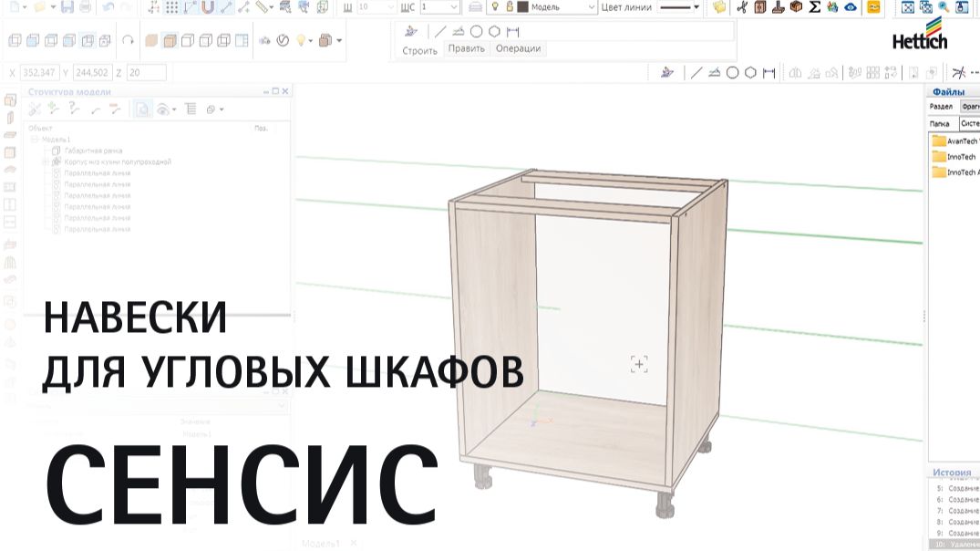This screenshot has width=980, height=551.
Task: Click the magnifier zoom icon
Action: point(944,7)
